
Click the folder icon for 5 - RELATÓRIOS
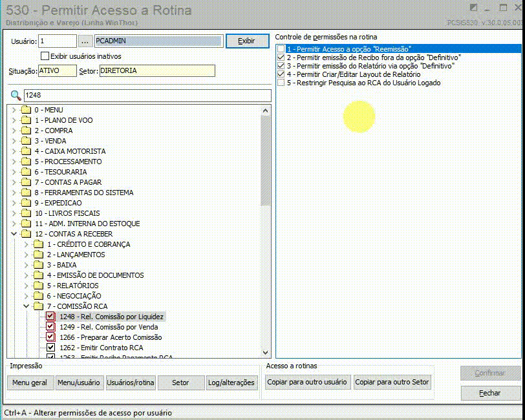coord(38,286)
